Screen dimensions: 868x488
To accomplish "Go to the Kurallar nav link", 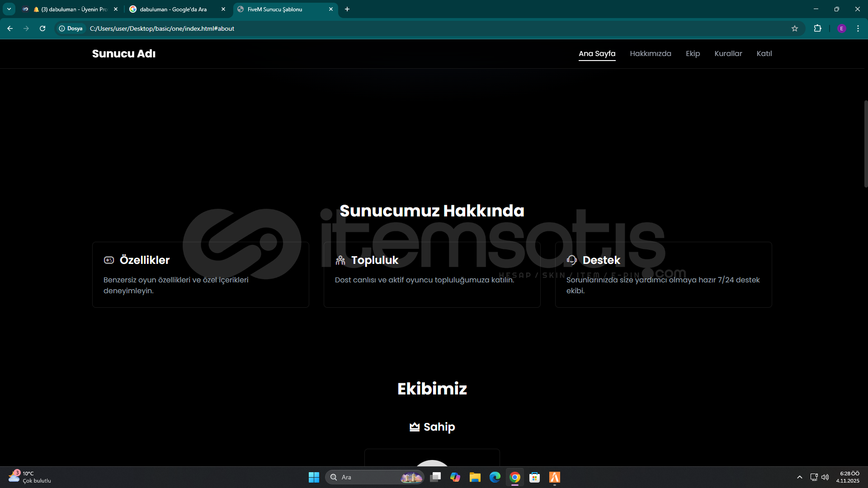I will click(728, 53).
